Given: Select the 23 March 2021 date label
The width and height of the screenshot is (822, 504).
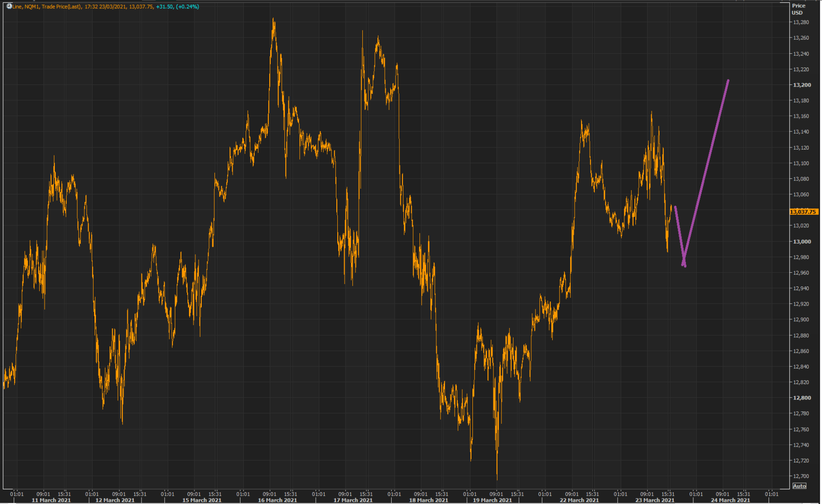Looking at the screenshot, I should (x=655, y=500).
